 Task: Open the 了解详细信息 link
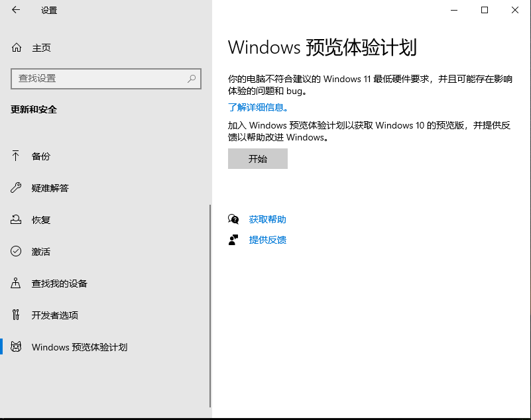[x=259, y=107]
